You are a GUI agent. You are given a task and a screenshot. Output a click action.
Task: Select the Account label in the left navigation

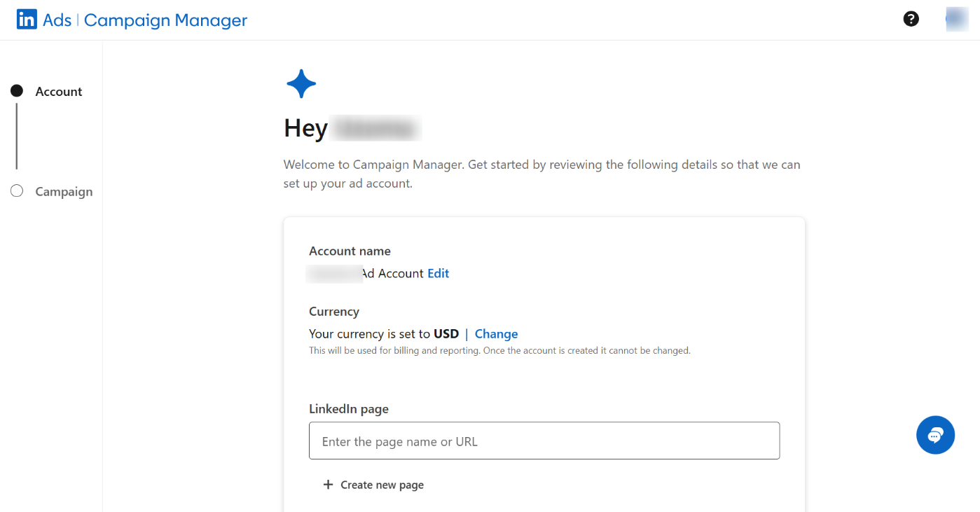[x=59, y=91]
